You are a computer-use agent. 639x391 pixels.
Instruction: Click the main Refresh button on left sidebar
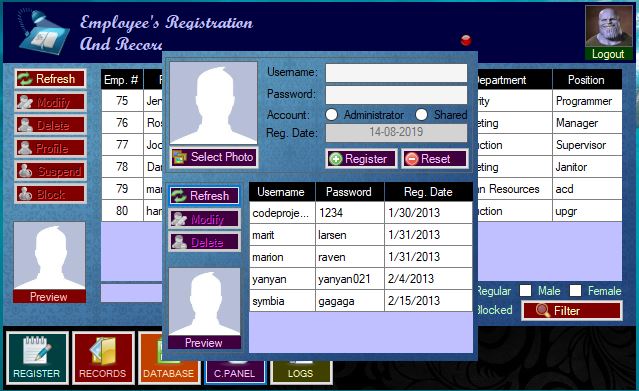coord(51,79)
